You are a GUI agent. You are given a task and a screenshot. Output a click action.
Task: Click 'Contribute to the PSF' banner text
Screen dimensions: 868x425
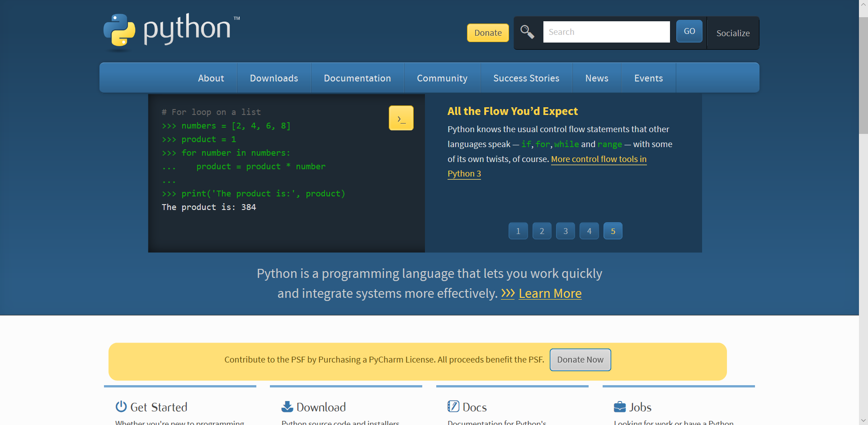pos(384,359)
